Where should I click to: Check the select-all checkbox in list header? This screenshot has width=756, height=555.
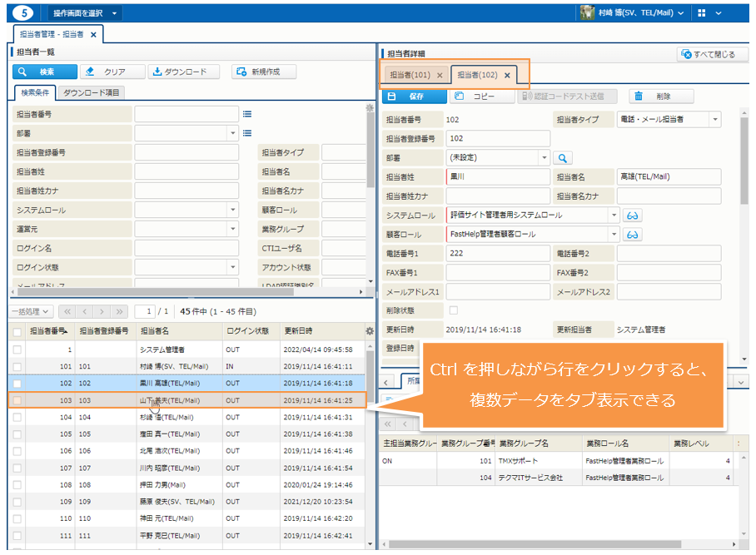17,331
